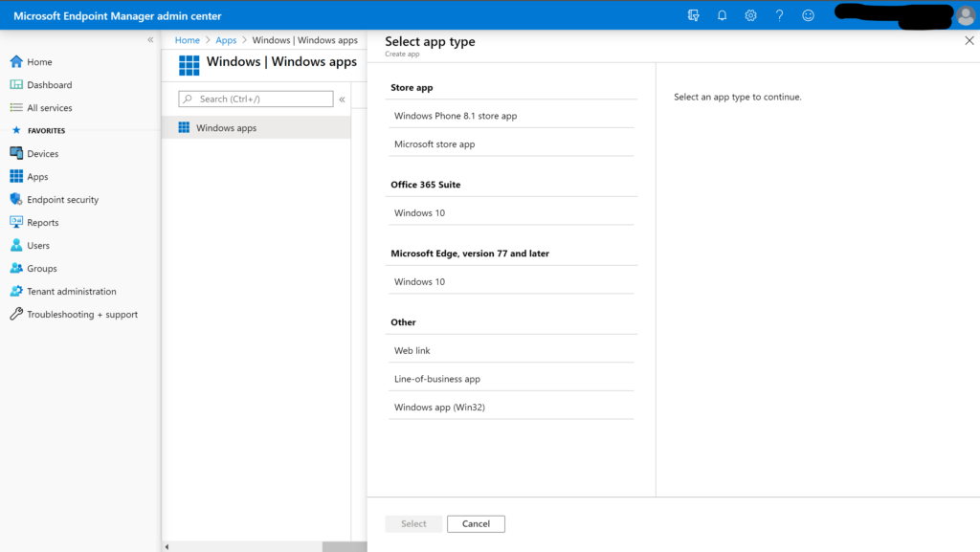Focus the Search (Ctrl+/) input box

point(256,99)
